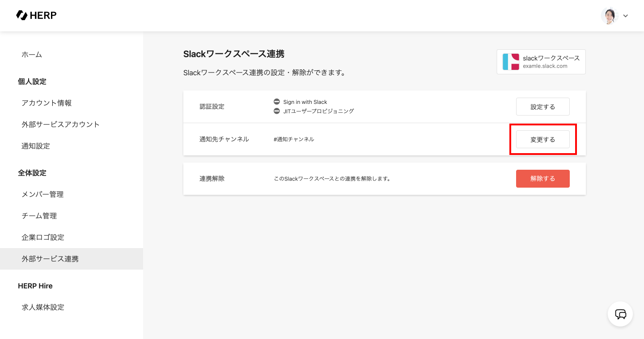The width and height of the screenshot is (644, 339).
Task: Click the Slack workspace logo icon
Action: tap(511, 62)
